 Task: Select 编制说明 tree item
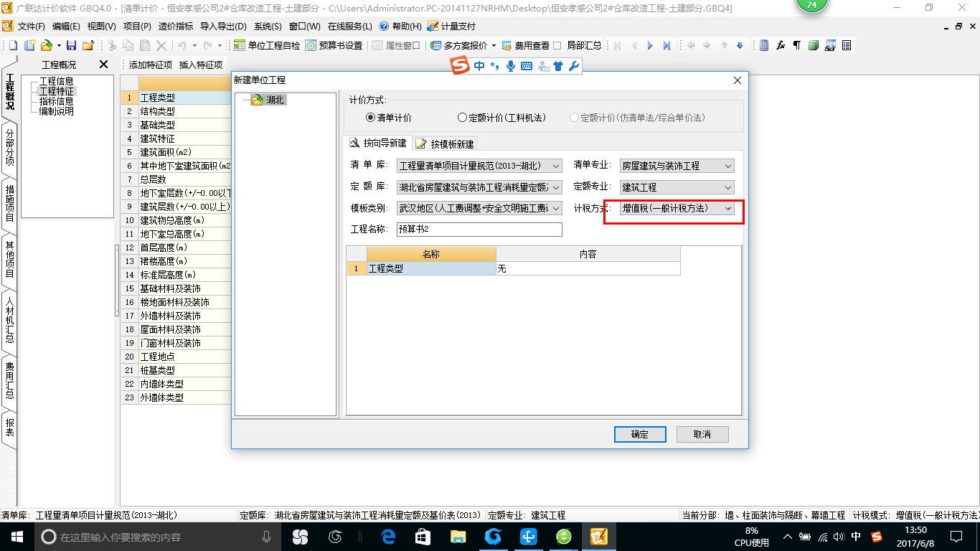[56, 111]
